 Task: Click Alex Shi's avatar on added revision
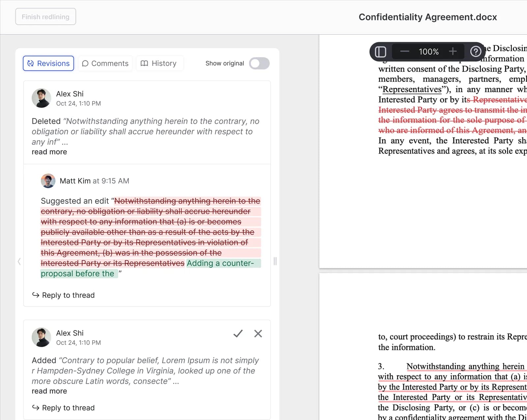pyautogui.click(x=42, y=337)
